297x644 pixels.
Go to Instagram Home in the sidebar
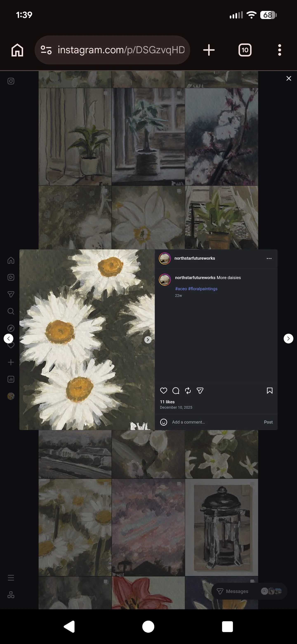click(x=11, y=260)
